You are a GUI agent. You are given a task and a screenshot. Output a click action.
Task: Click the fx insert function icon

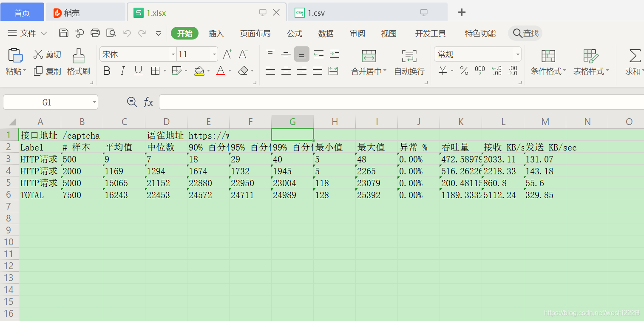coord(148,102)
